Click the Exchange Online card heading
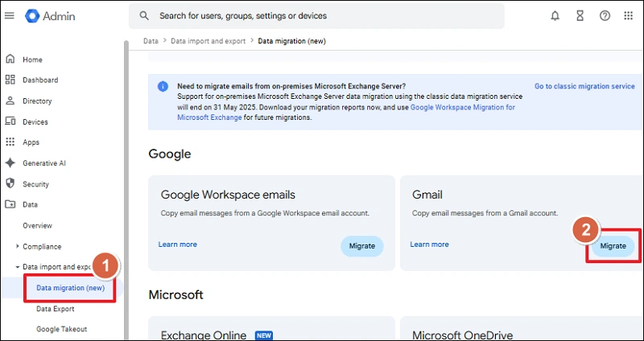644x341 pixels. [204, 335]
